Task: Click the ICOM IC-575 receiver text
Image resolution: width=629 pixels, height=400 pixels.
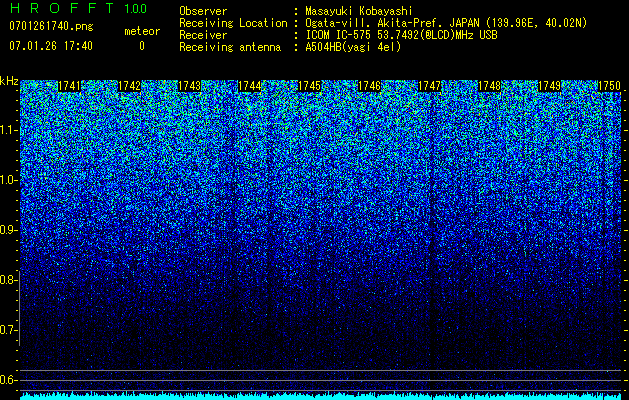Action: pyautogui.click(x=401, y=35)
